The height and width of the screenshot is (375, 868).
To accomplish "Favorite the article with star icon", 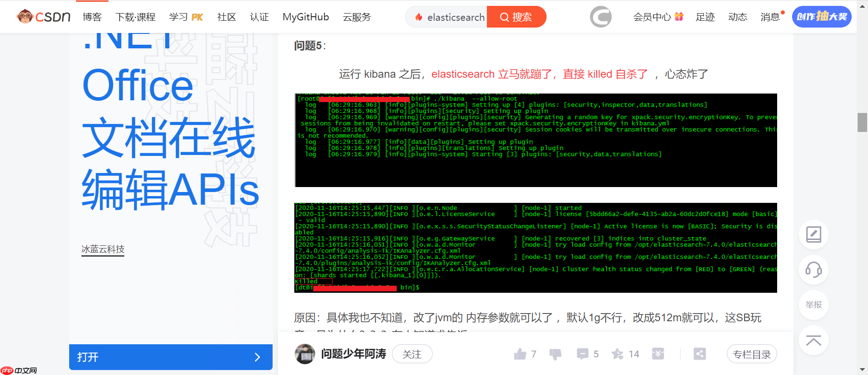I will coord(618,354).
